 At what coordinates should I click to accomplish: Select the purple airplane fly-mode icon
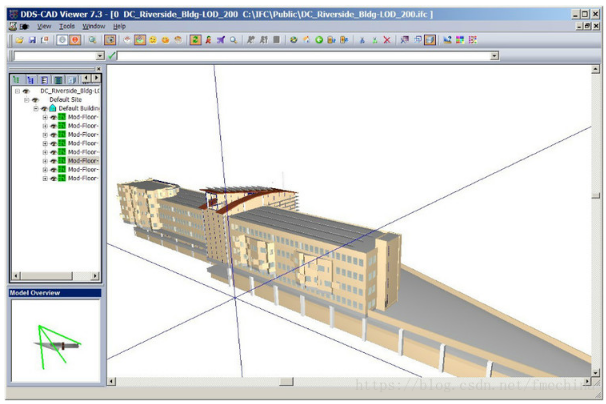tap(221, 40)
